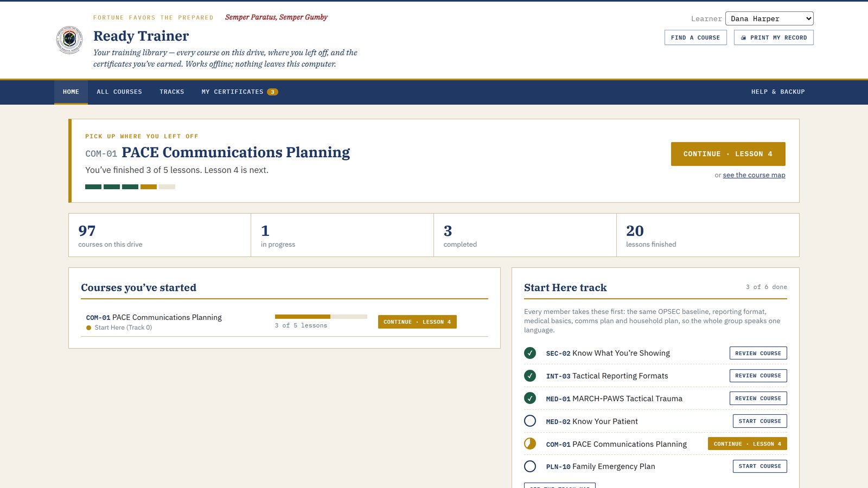Click the empty circle beside PLN-10
The width and height of the screenshot is (868, 488).
click(x=530, y=466)
